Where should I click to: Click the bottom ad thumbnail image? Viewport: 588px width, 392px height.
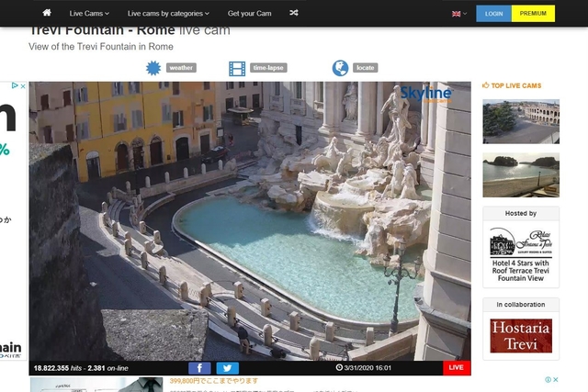(x=96, y=385)
